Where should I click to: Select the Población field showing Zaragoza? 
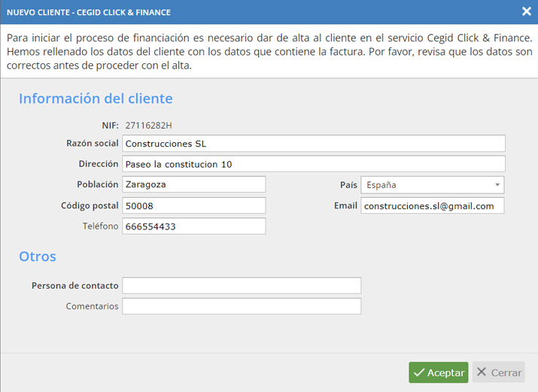click(194, 184)
